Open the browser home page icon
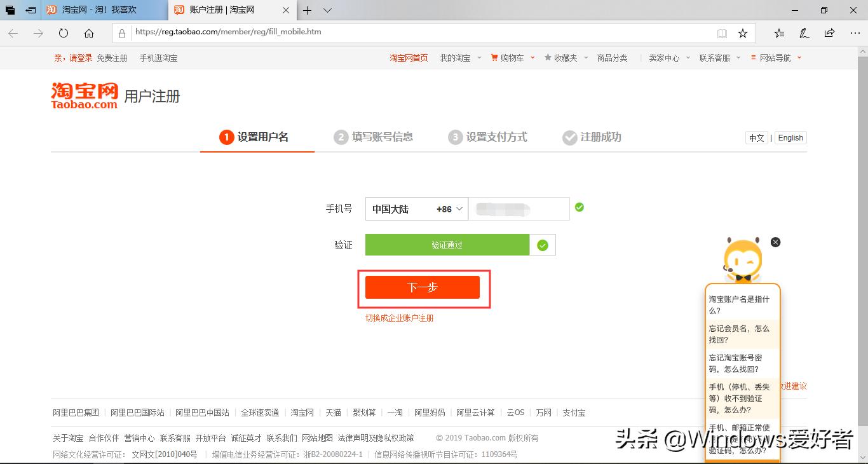Viewport: 868px width, 464px height. (x=88, y=33)
